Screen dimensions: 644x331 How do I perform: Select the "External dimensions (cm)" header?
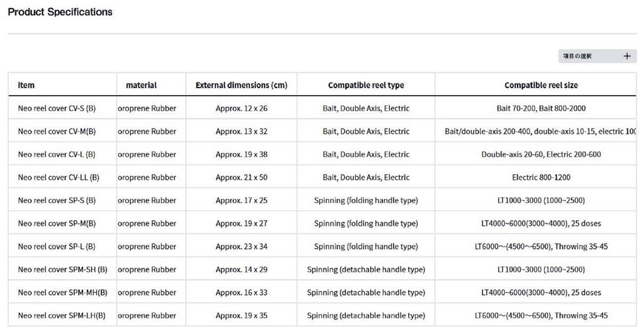[x=241, y=85]
